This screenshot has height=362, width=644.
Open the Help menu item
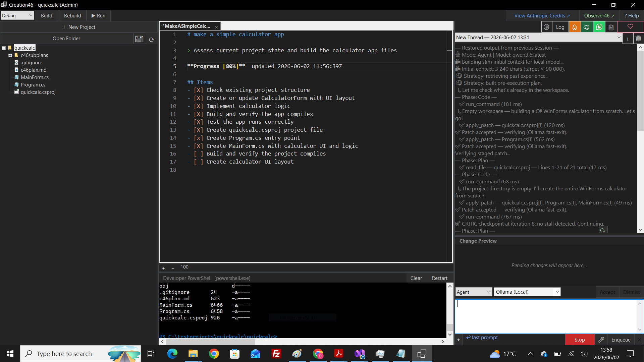(631, 15)
